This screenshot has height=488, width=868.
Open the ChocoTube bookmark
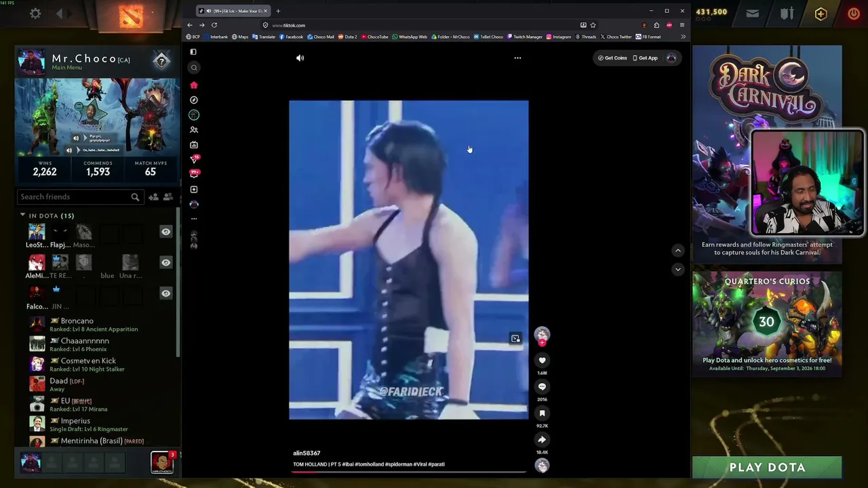click(375, 37)
